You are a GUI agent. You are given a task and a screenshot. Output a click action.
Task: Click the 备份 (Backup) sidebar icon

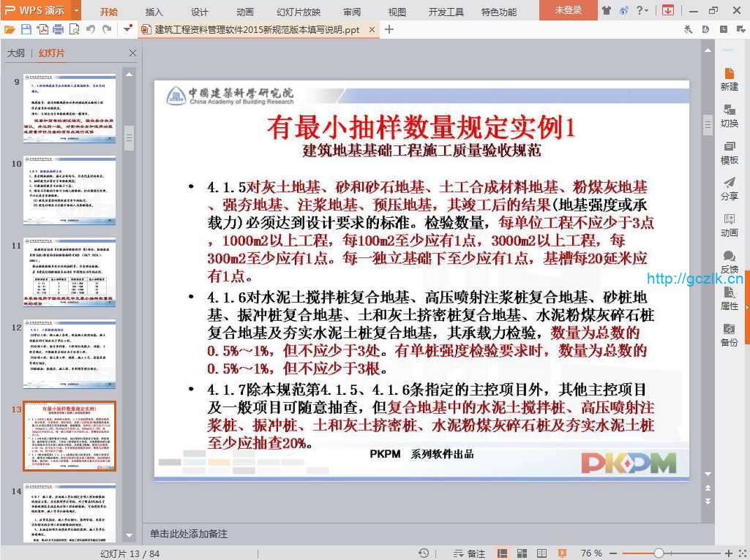(729, 334)
